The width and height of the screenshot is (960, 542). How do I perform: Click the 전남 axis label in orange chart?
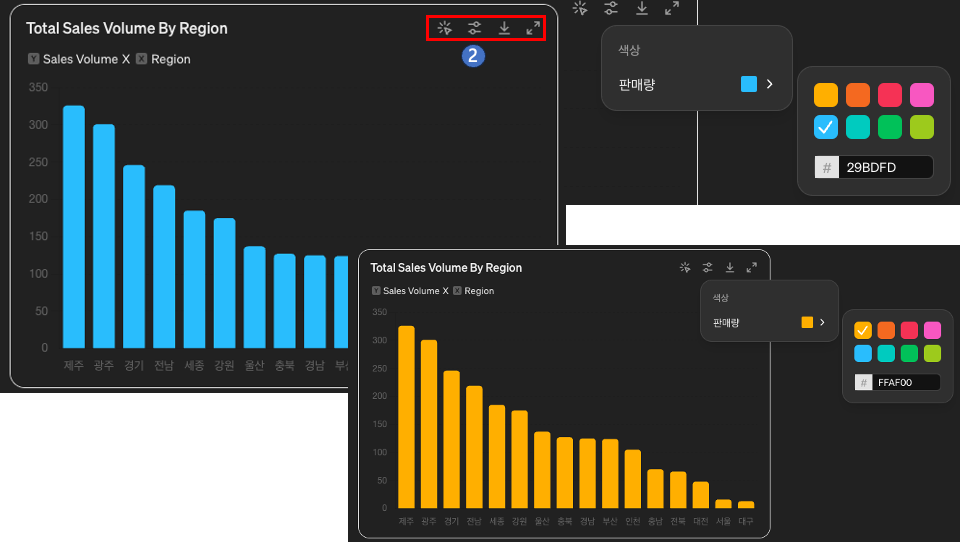coord(474,521)
